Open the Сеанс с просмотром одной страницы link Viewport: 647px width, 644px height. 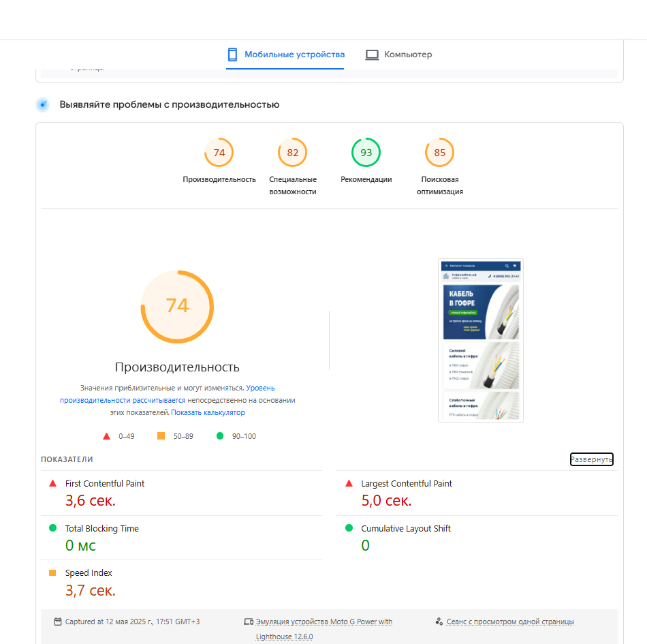(x=510, y=622)
